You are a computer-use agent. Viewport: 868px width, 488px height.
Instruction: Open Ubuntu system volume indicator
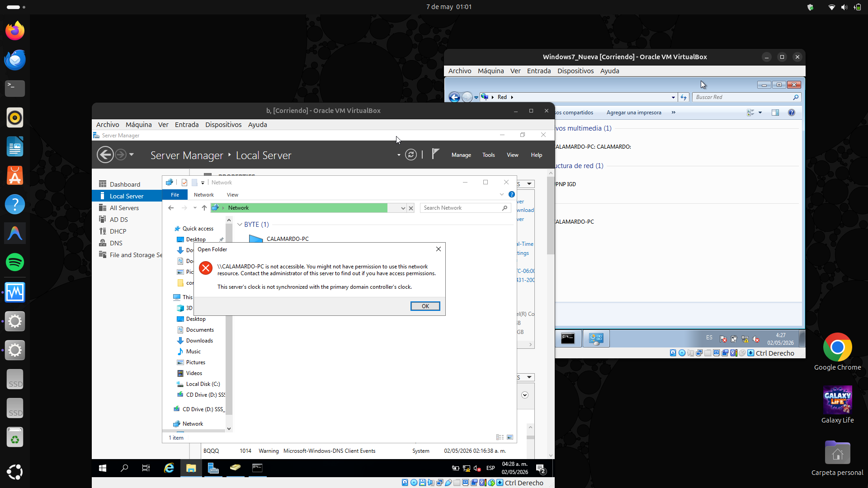pyautogui.click(x=844, y=7)
